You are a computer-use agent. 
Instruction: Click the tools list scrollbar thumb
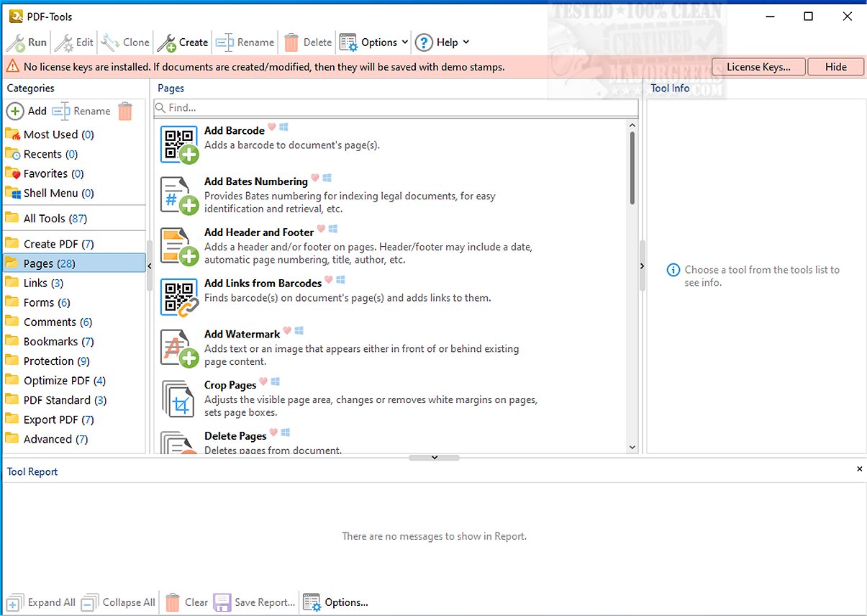coord(632,168)
